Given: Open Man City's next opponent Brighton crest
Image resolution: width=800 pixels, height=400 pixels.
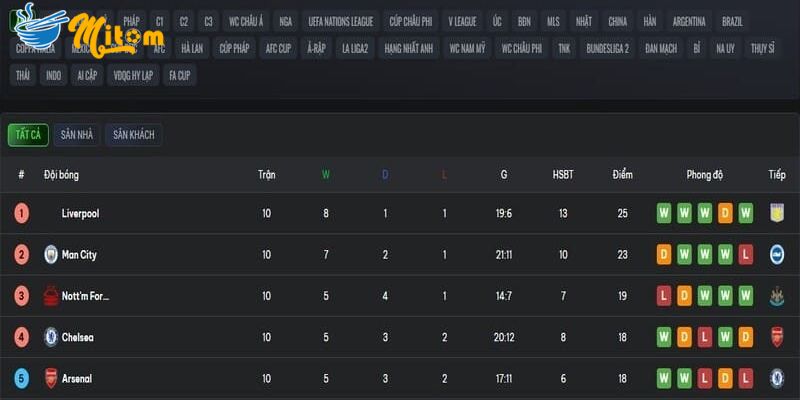Looking at the screenshot, I should (777, 255).
